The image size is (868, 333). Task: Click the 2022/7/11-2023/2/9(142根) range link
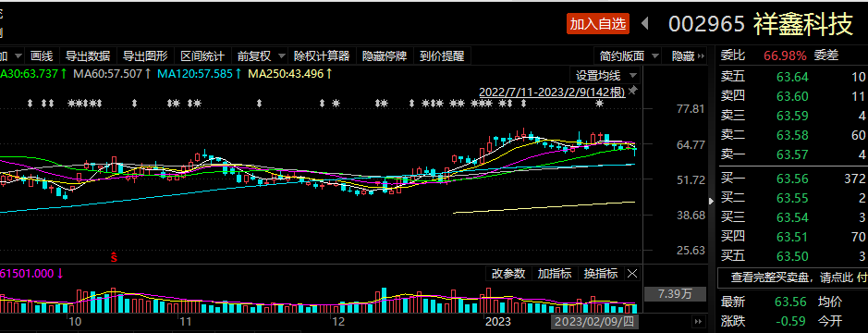552,92
